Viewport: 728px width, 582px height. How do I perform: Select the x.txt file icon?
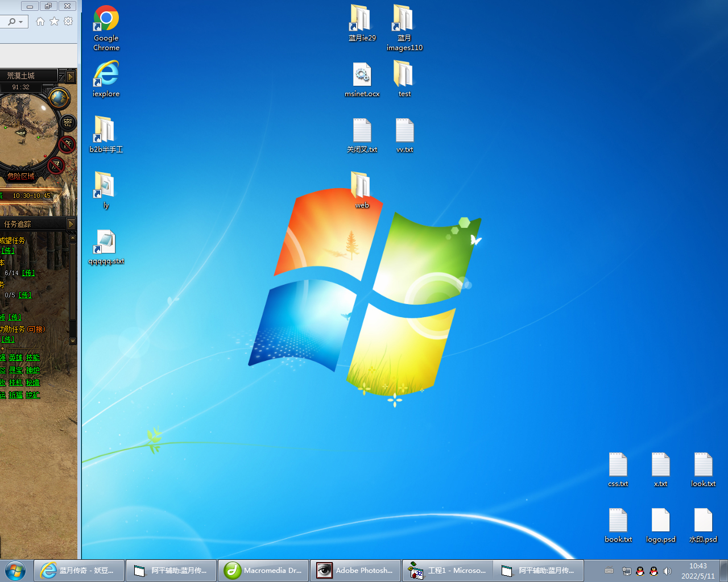pos(660,469)
